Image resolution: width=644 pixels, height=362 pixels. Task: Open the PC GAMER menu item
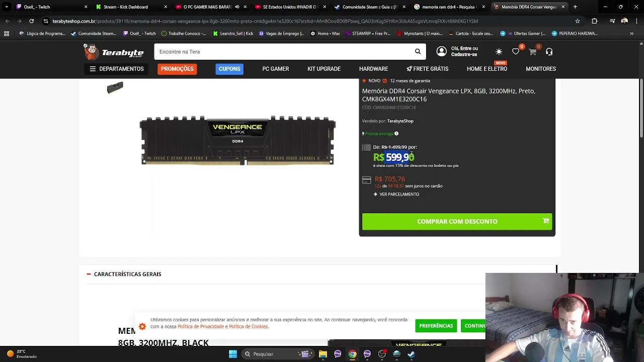coord(275,69)
